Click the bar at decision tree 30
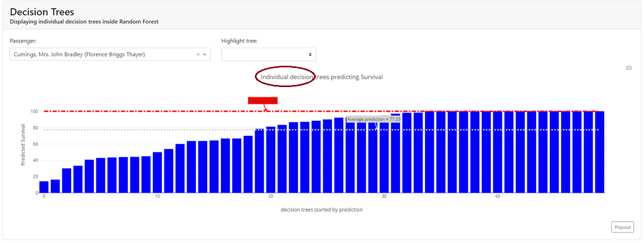Screen dimensions: 644x243 384,155
